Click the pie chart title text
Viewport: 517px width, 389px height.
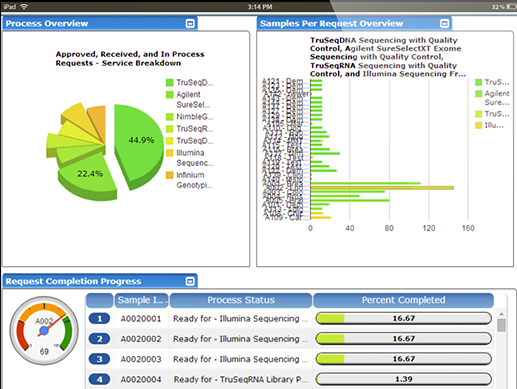click(130, 59)
